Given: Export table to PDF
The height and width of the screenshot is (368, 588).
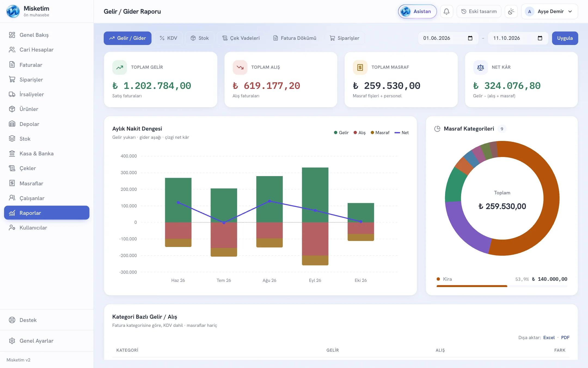Looking at the screenshot, I should click(565, 337).
